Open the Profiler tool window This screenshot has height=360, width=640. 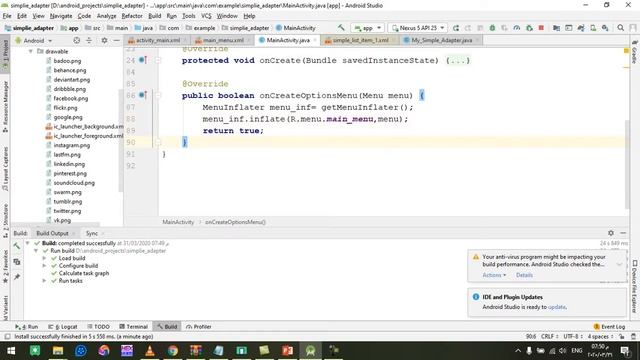(x=198, y=327)
